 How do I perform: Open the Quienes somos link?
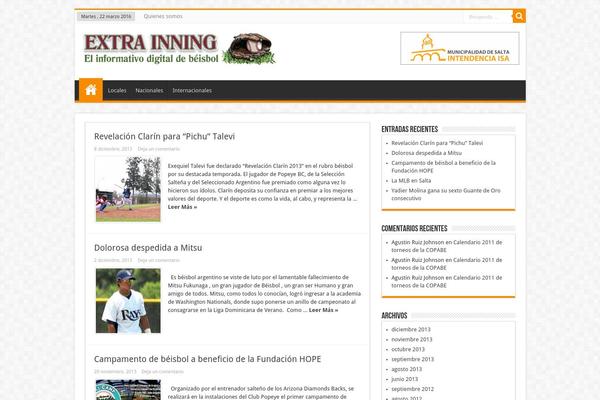tap(163, 16)
